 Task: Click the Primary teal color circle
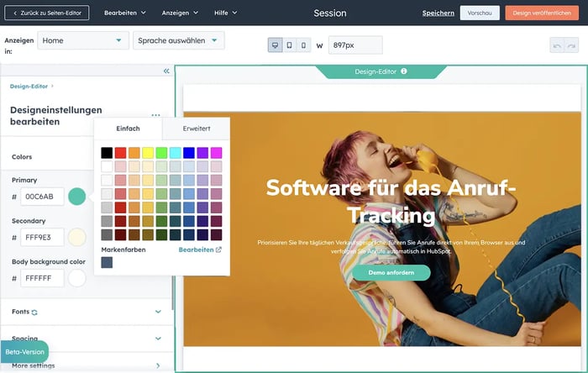[77, 197]
